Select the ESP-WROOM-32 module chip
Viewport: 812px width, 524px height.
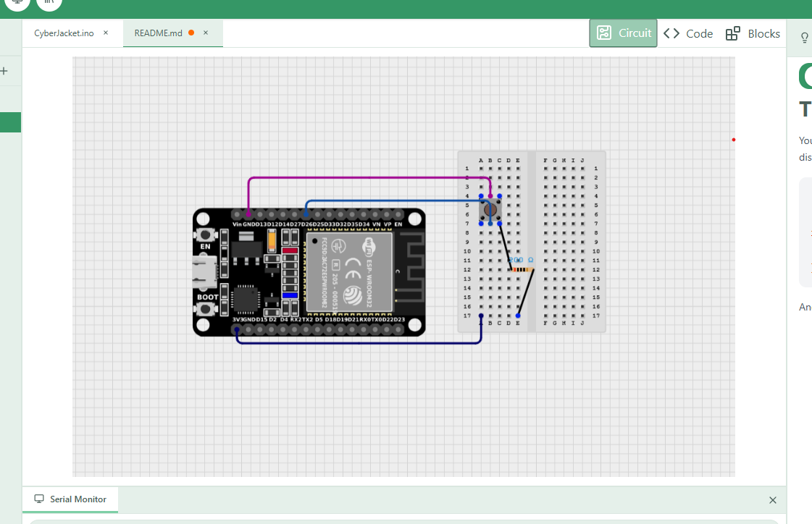[x=351, y=271]
